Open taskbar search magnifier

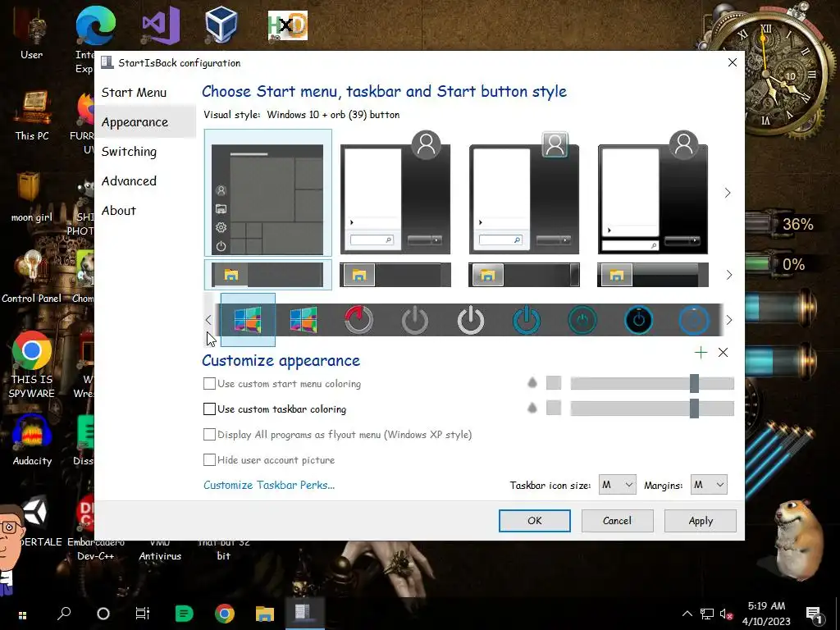coord(64,614)
